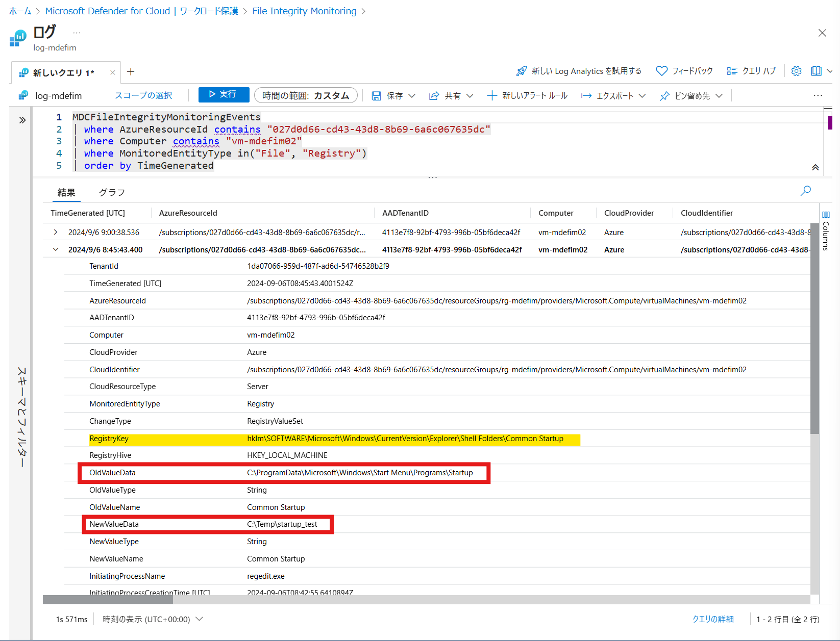Viewport: 840px width, 641px height.
Task: Click the MonitoredEntityType Registry value
Action: coord(261,404)
